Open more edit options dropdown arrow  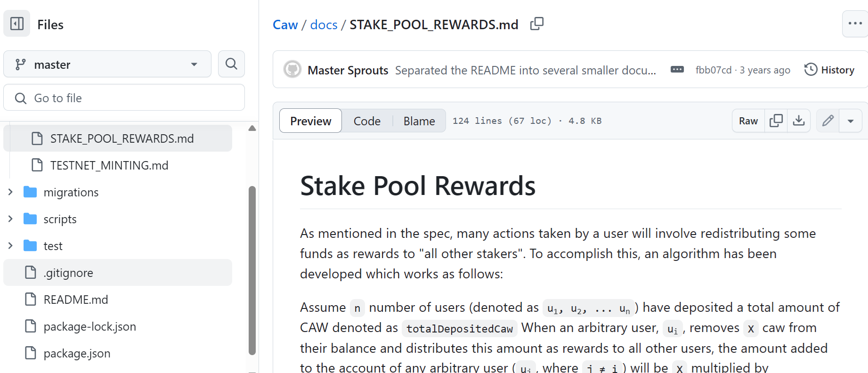(x=851, y=121)
